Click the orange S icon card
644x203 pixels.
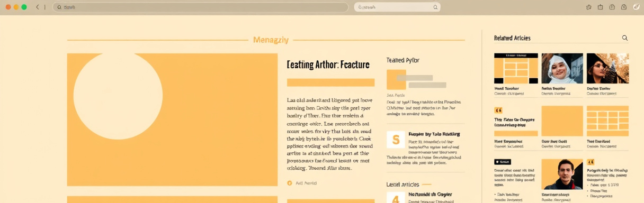(396, 140)
